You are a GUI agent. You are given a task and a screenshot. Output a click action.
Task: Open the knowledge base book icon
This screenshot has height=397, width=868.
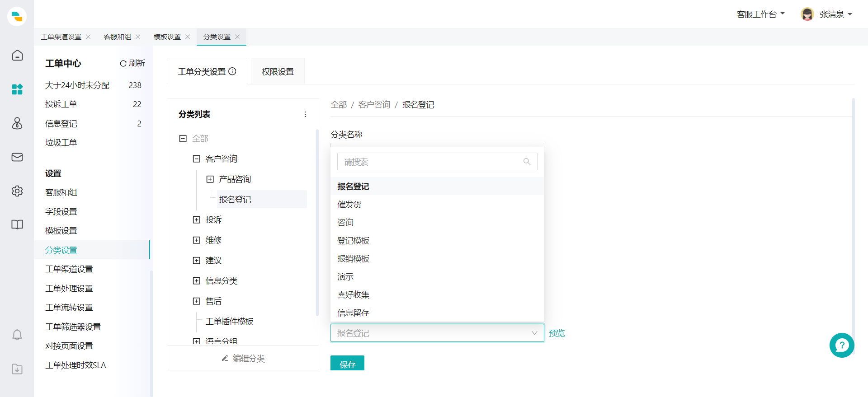click(17, 224)
